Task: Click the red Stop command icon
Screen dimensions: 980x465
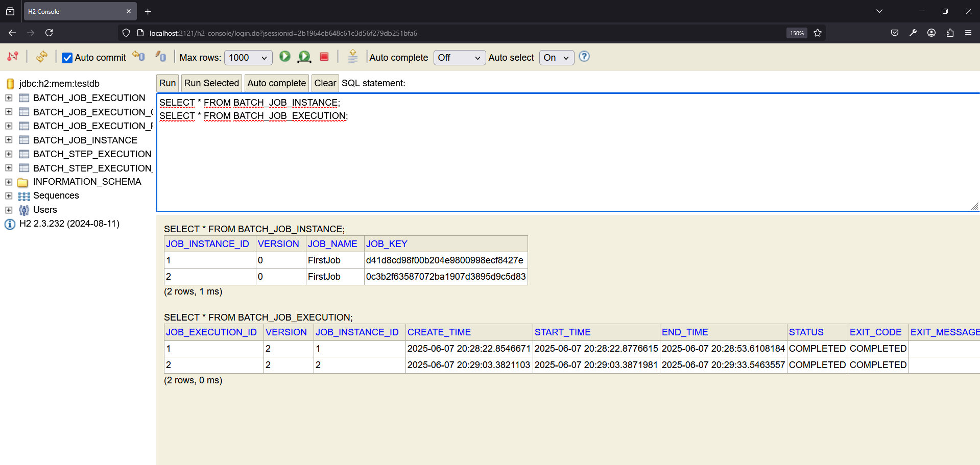Action: (x=324, y=57)
